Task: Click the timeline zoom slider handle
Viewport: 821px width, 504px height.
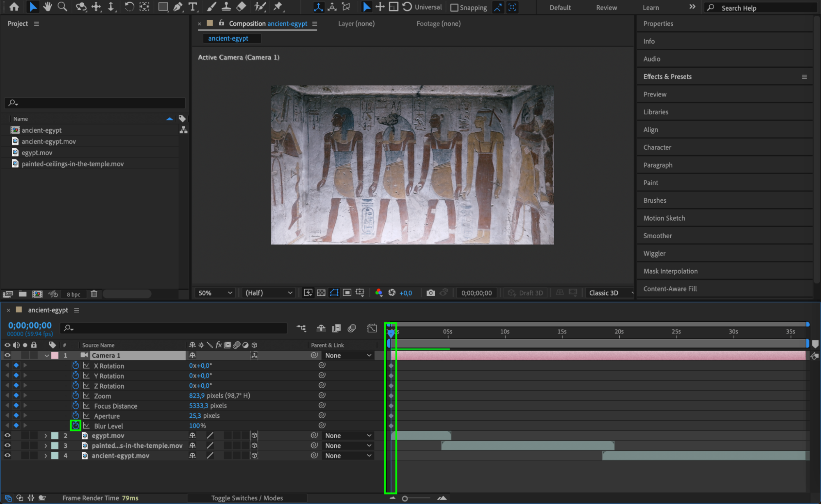Action: click(405, 498)
